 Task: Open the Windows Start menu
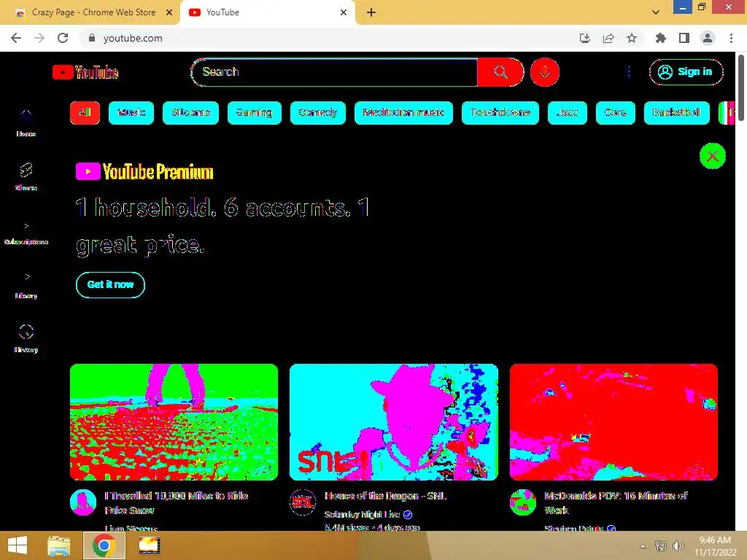tap(18, 545)
